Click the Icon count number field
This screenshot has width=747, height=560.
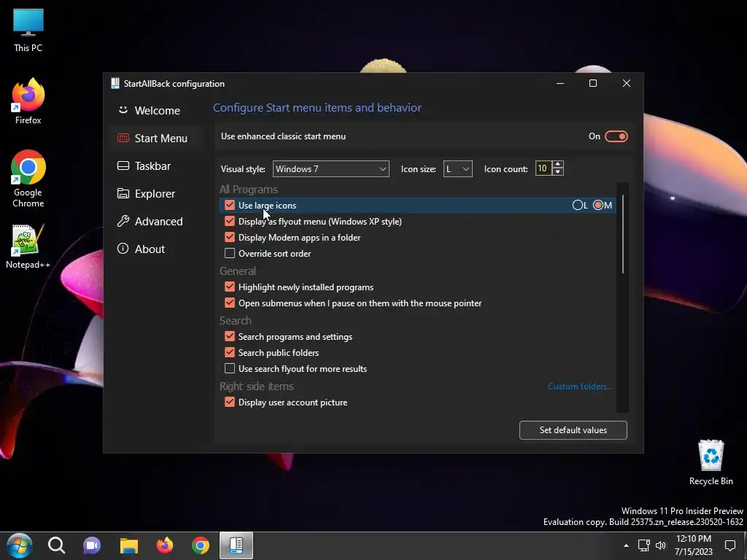coord(543,168)
